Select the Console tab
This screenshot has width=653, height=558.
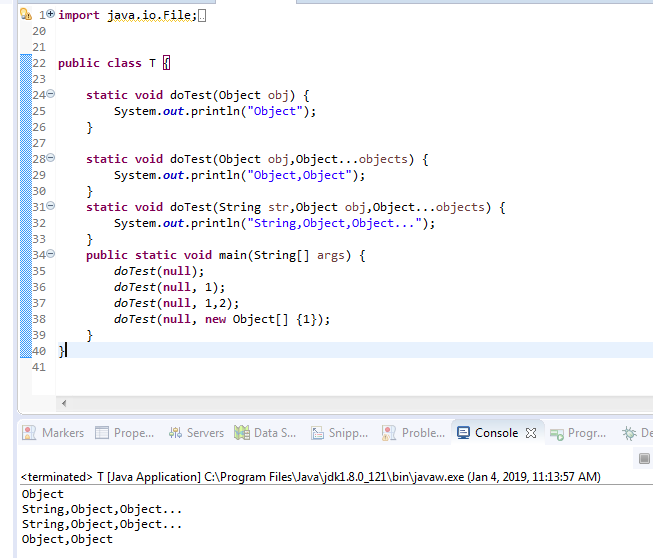tap(488, 433)
